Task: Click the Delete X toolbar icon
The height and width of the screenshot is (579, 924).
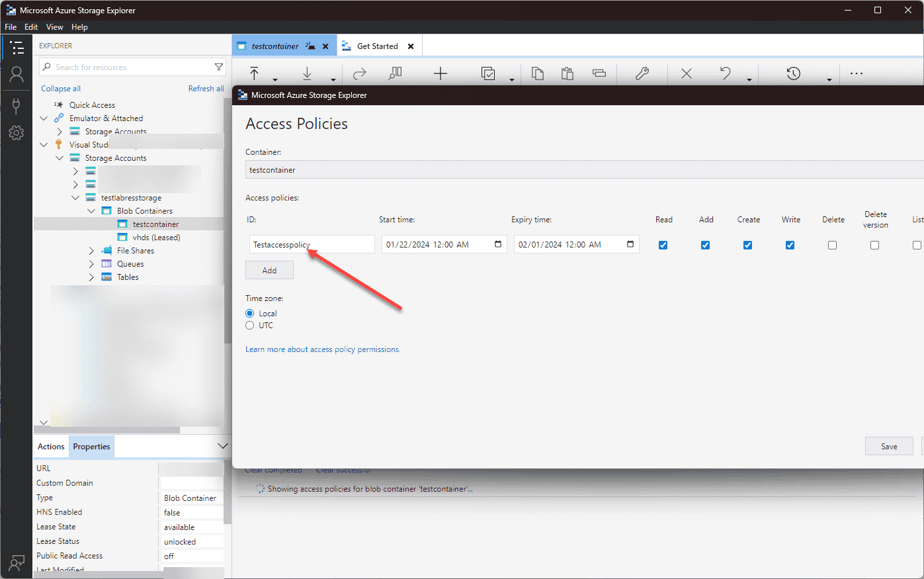Action: click(687, 73)
